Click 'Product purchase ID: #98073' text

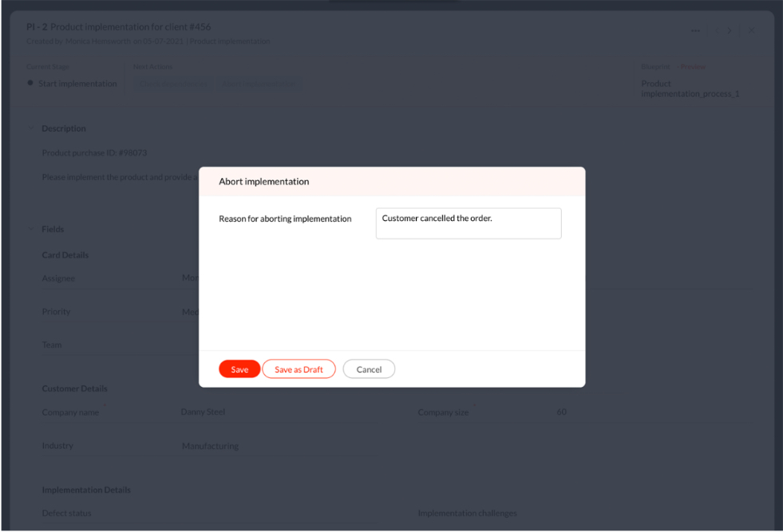click(94, 152)
